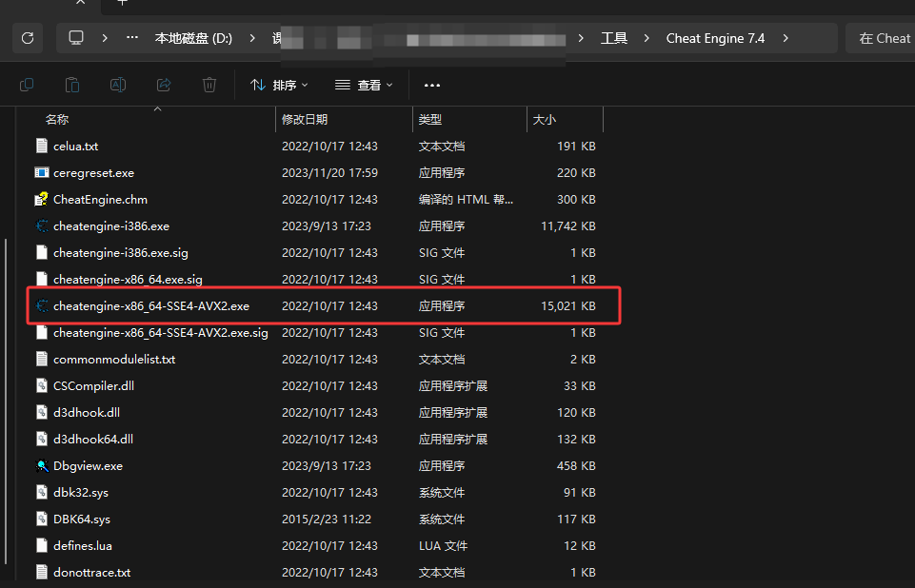
Task: Open the 排序 sort dropdown
Action: (280, 86)
